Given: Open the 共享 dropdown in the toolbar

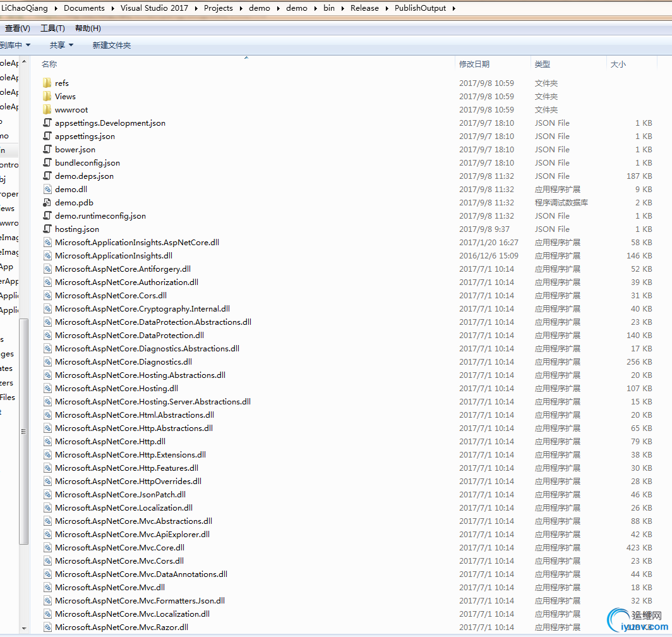Looking at the screenshot, I should (61, 45).
